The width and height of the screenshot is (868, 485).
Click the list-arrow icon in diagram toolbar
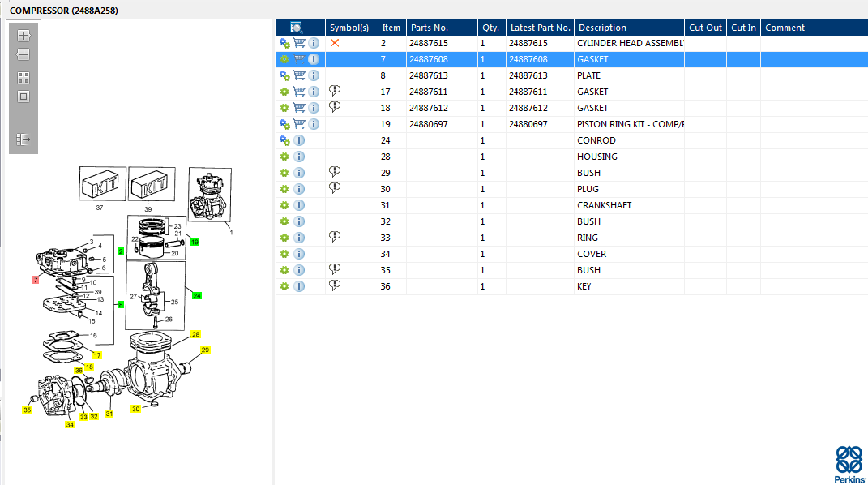click(x=24, y=139)
